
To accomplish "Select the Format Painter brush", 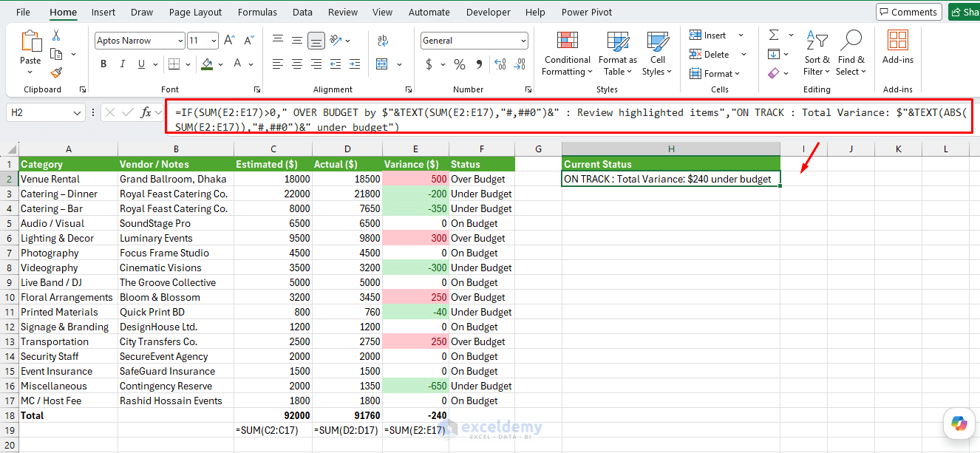I will coord(56,72).
